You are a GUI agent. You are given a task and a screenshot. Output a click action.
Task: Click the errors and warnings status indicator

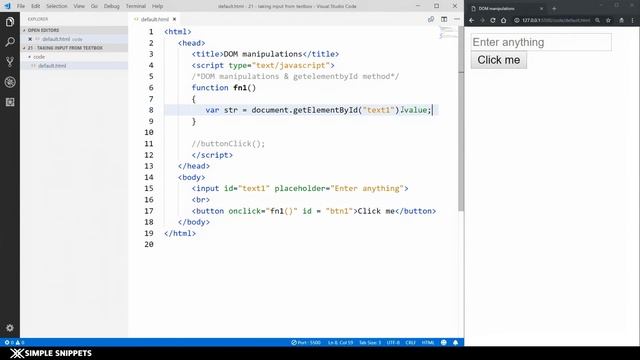(14, 342)
